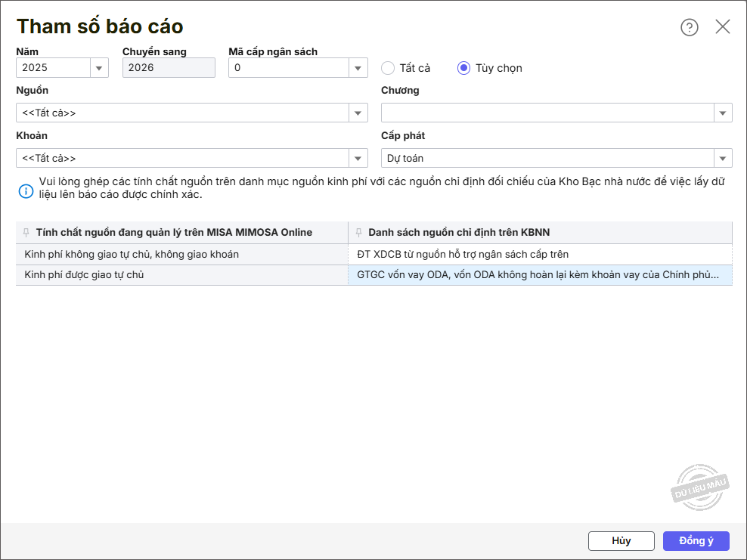Open the Cấp phát dropdown
Screen dimensions: 747x560
(723, 159)
